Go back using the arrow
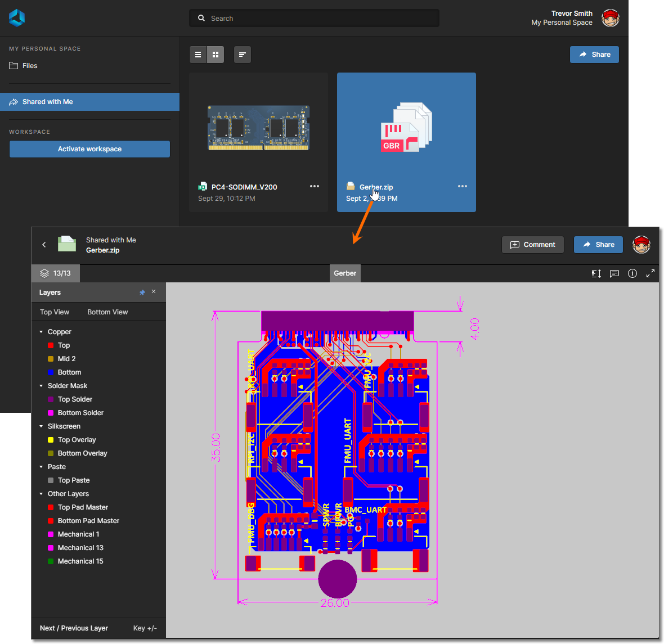Viewport: 664px width, 644px height. pyautogui.click(x=44, y=245)
